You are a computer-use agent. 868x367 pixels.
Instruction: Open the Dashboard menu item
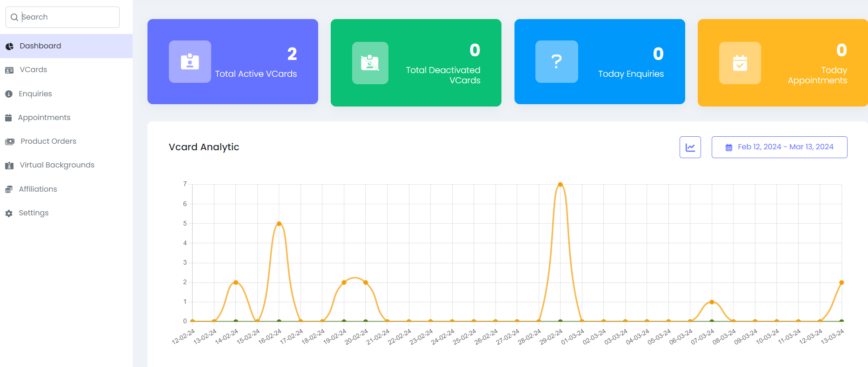pyautogui.click(x=40, y=46)
